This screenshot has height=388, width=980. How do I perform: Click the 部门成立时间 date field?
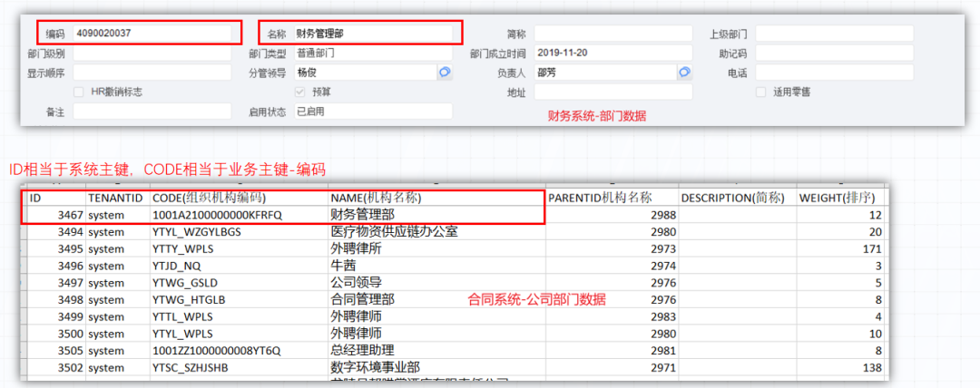612,53
